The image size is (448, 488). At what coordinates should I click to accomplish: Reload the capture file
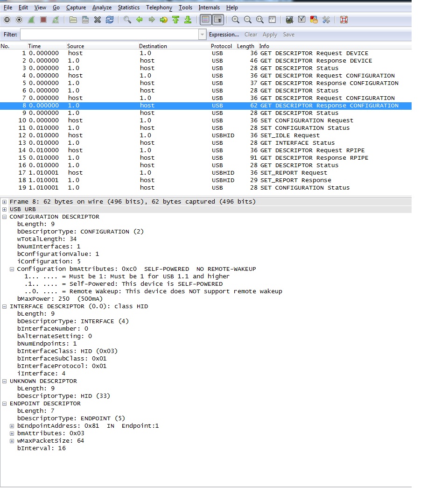pos(110,20)
